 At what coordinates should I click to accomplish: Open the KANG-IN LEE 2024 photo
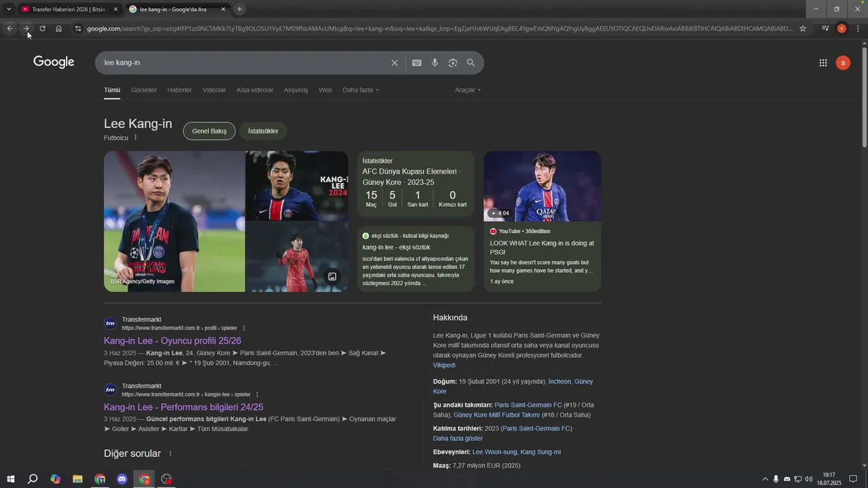pyautogui.click(x=297, y=186)
